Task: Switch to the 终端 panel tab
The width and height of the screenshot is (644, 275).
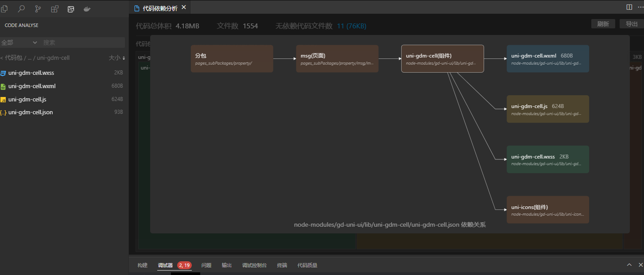Action: pyautogui.click(x=282, y=265)
